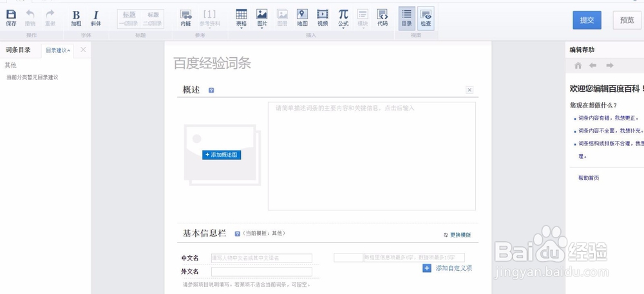644x294 pixels.
Task: Click the plus icon to add a custom item
Action: point(427,268)
